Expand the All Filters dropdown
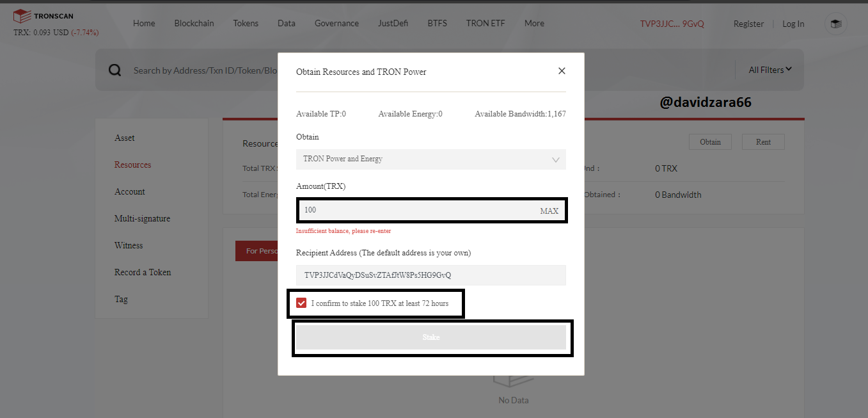This screenshot has width=868, height=418. pos(770,70)
